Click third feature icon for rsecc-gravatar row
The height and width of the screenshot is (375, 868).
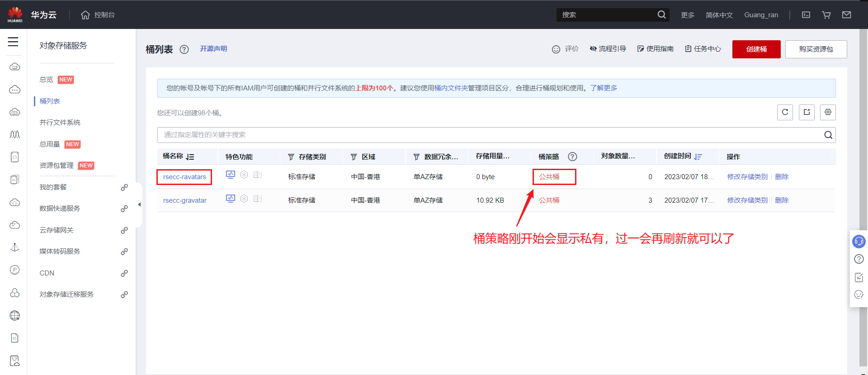click(258, 199)
